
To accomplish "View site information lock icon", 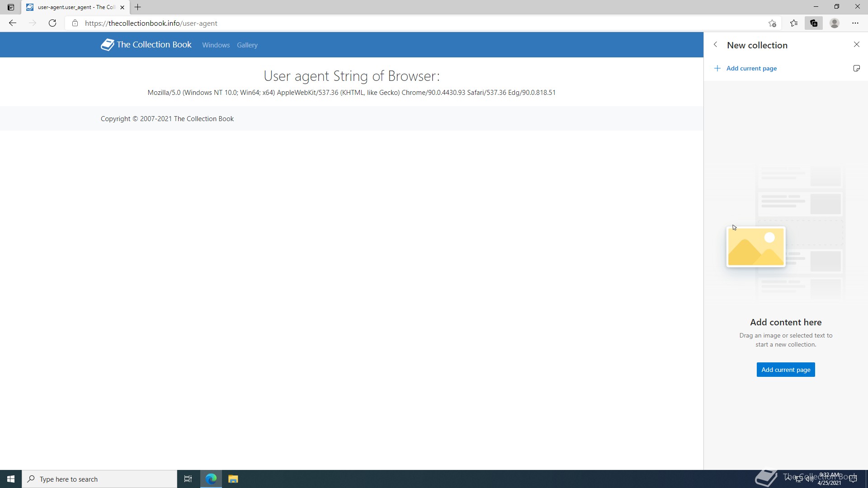I will tap(75, 23).
